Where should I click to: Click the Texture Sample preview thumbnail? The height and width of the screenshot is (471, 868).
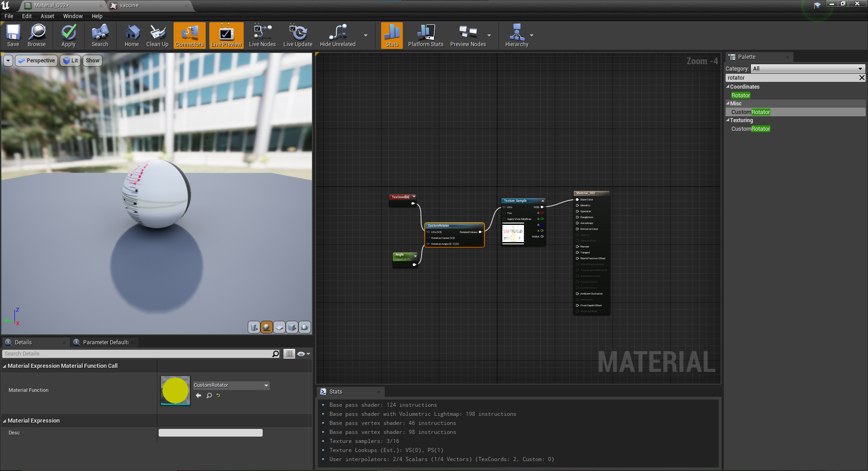pyautogui.click(x=513, y=234)
